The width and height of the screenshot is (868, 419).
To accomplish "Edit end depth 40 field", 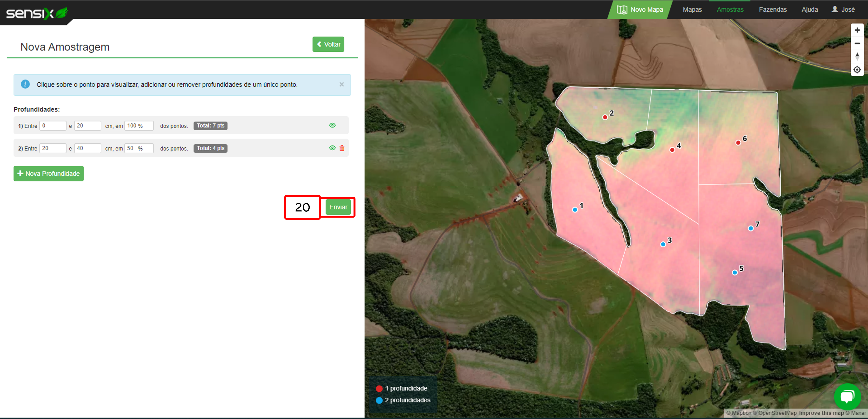I will 88,148.
